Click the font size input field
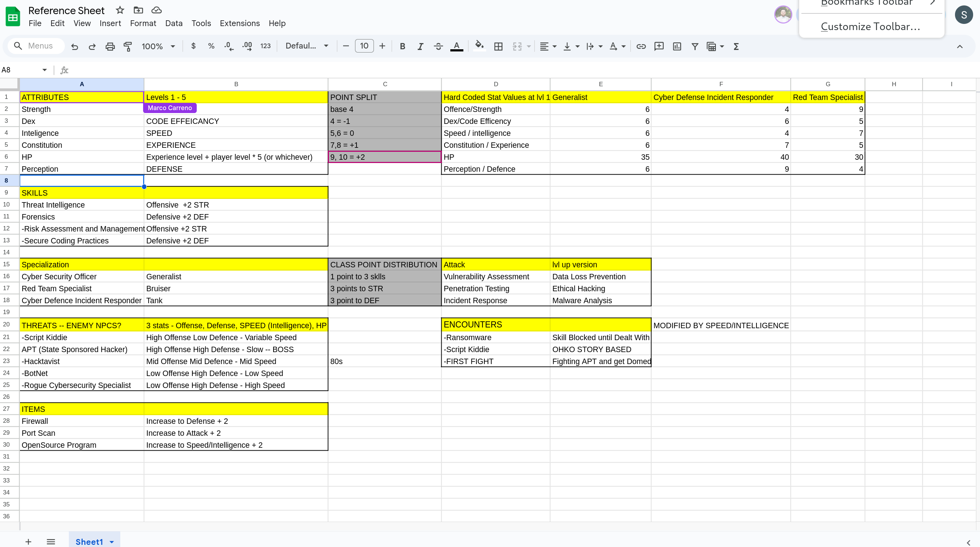 click(364, 46)
